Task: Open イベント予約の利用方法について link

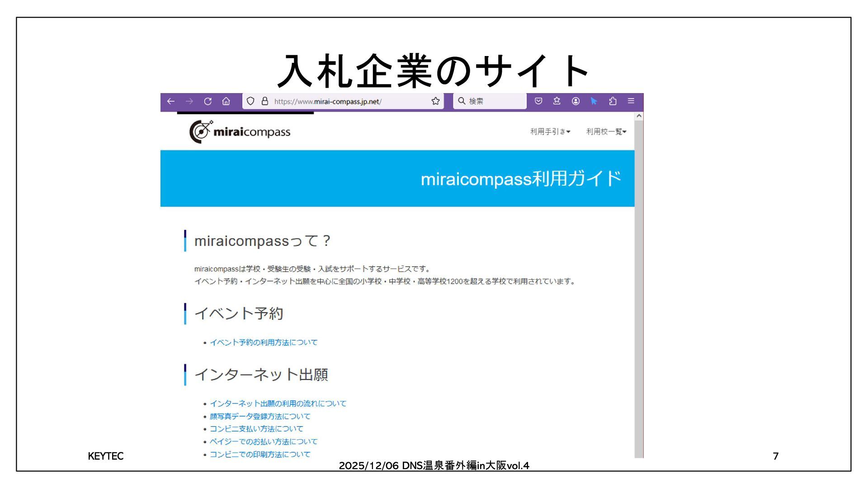Action: point(264,343)
